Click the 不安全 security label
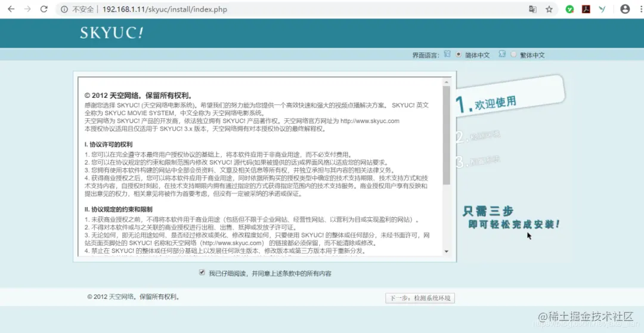 pyautogui.click(x=83, y=9)
